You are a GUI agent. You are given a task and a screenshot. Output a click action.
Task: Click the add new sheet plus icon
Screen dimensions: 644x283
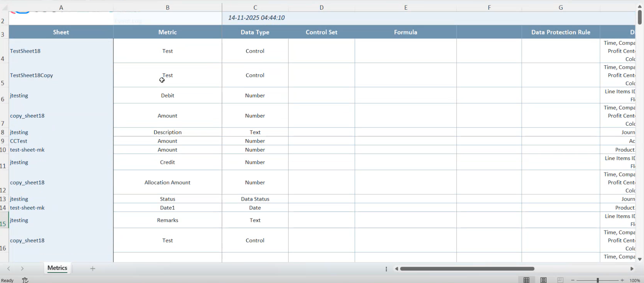(92, 269)
